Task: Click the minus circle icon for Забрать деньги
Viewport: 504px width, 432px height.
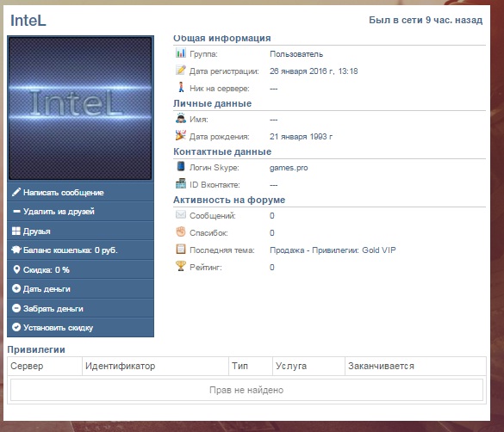Action: click(16, 308)
